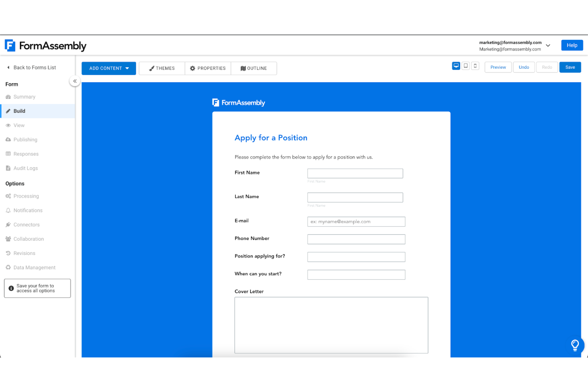Click the Processing gears icon
This screenshot has width=588, height=392.
coord(8,196)
